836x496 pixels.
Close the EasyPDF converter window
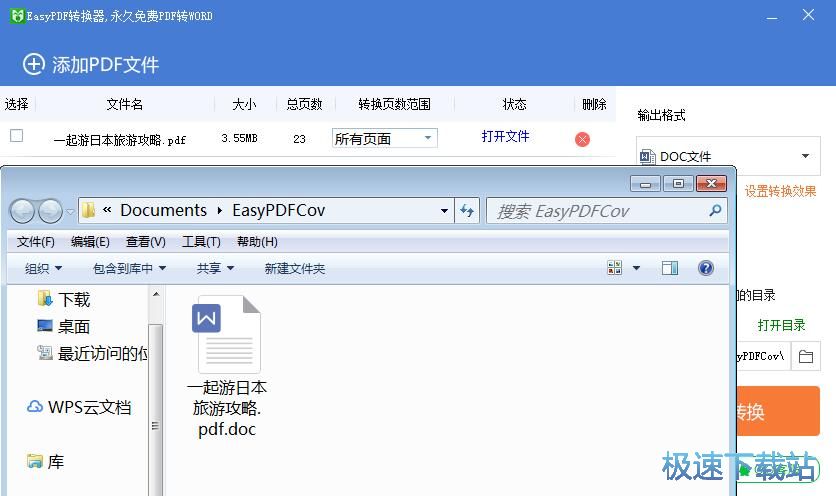point(808,15)
